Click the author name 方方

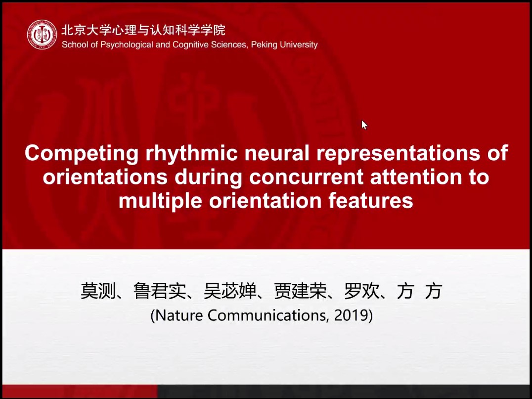click(x=419, y=292)
